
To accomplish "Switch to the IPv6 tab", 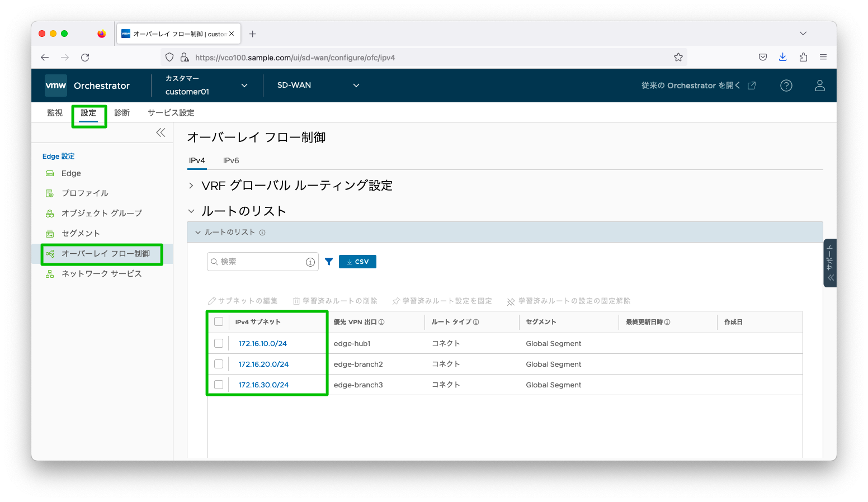I will [231, 160].
